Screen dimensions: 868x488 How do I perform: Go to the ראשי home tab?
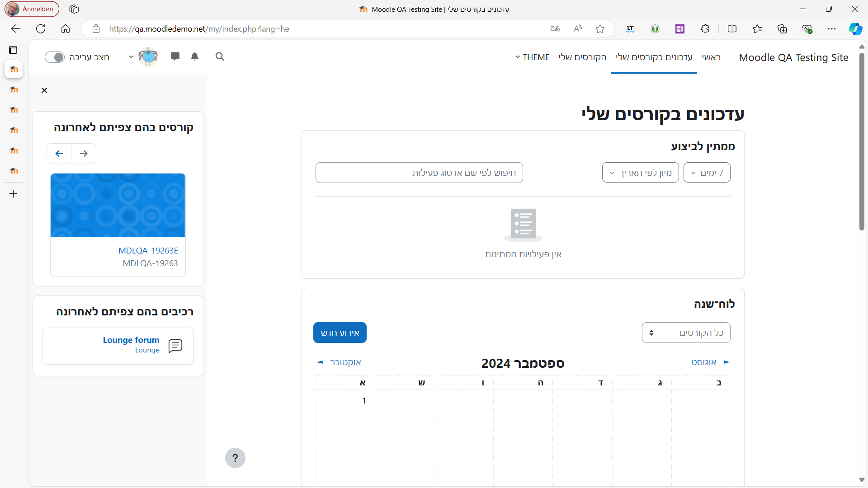[712, 57]
